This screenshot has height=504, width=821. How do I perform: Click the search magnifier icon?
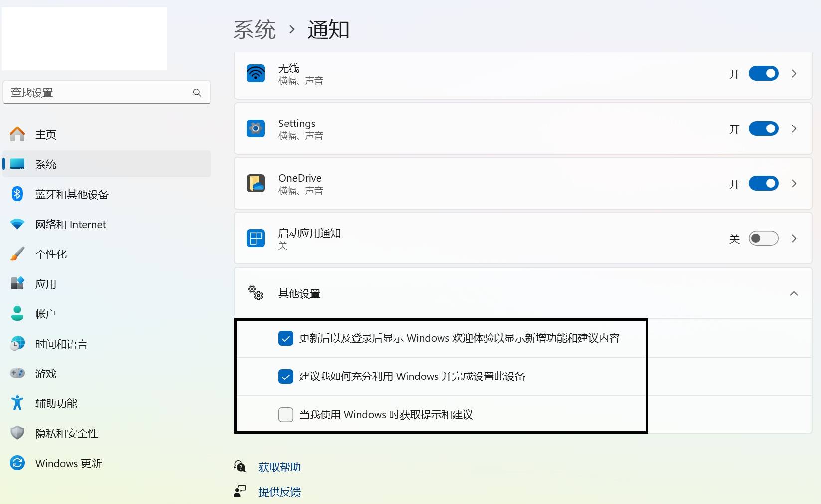(x=197, y=93)
